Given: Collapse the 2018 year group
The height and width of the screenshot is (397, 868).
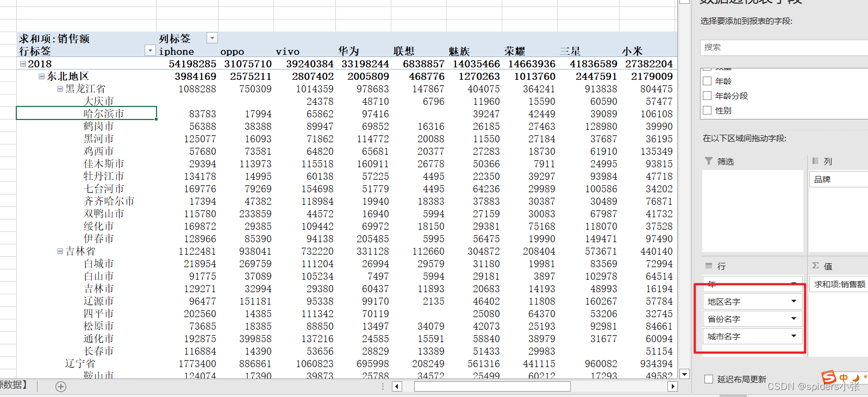Looking at the screenshot, I should tap(23, 64).
